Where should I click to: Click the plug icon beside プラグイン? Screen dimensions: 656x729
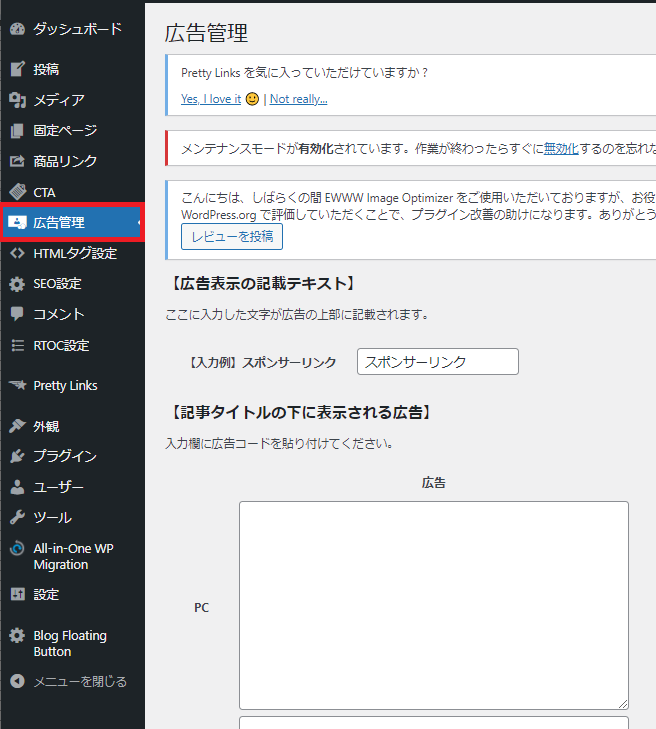(x=17, y=456)
